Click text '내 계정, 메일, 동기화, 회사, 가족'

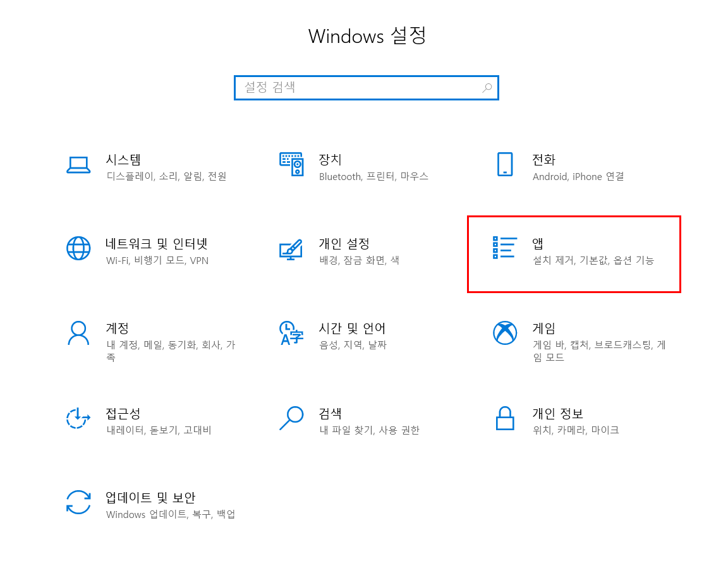point(171,351)
